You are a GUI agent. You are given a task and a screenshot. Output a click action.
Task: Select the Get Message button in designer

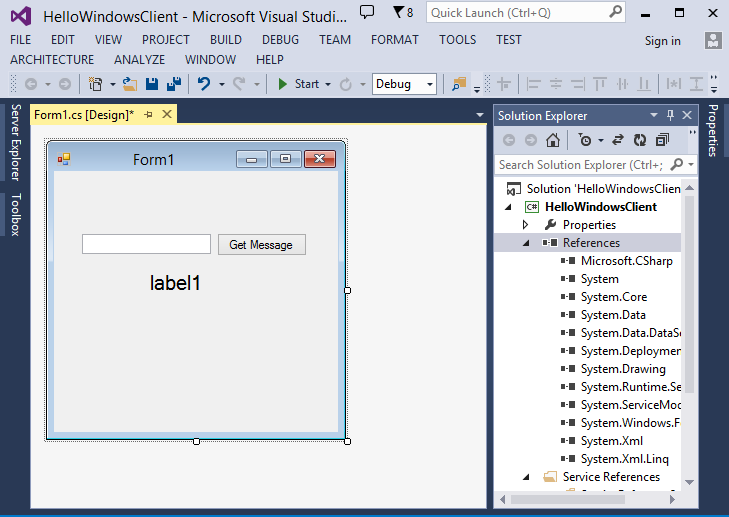tap(262, 245)
